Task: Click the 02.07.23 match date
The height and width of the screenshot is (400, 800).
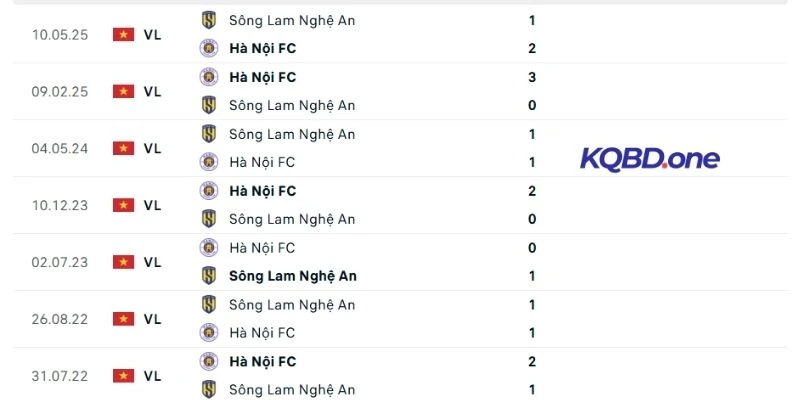Action: click(x=60, y=262)
